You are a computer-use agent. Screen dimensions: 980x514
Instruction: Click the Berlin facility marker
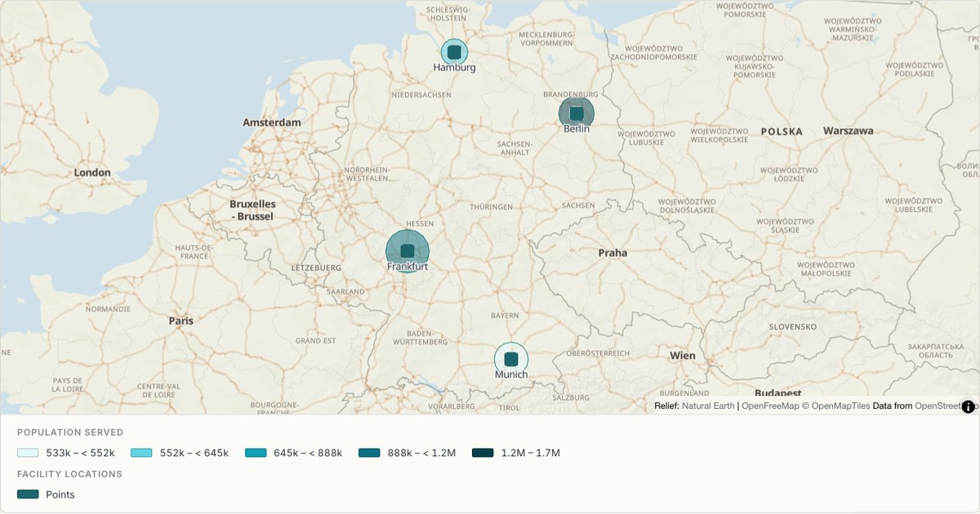point(577,113)
